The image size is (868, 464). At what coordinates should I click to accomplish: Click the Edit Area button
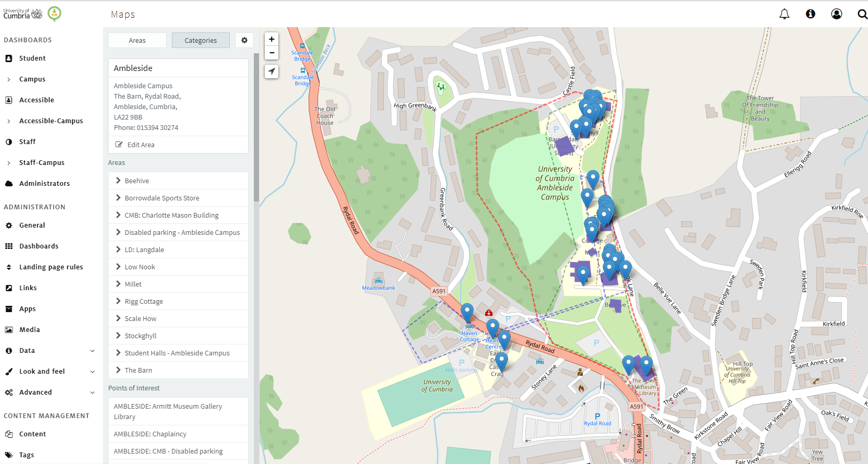[178, 145]
